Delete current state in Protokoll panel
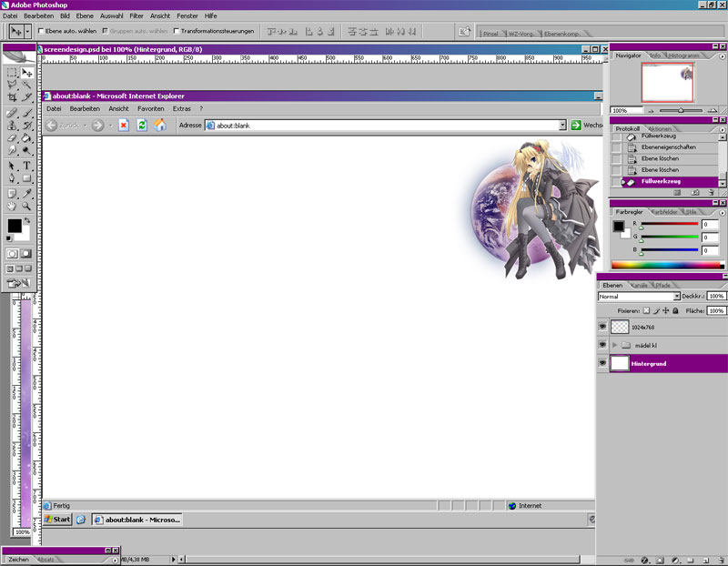The height and width of the screenshot is (566, 728). 712,192
